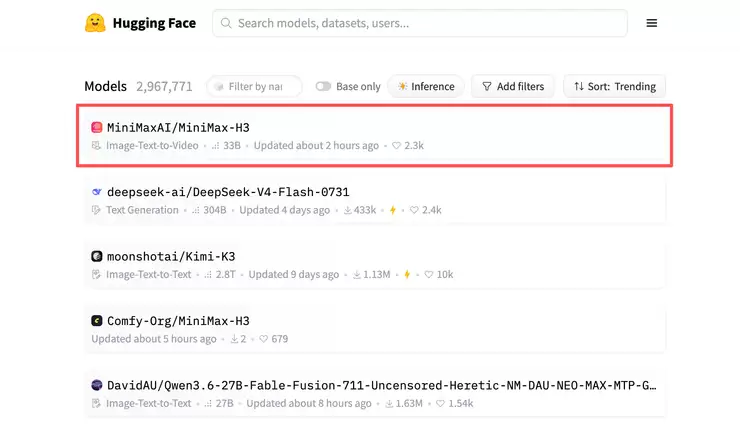Click the Models heading
The width and height of the screenshot is (740, 427).
[106, 86]
